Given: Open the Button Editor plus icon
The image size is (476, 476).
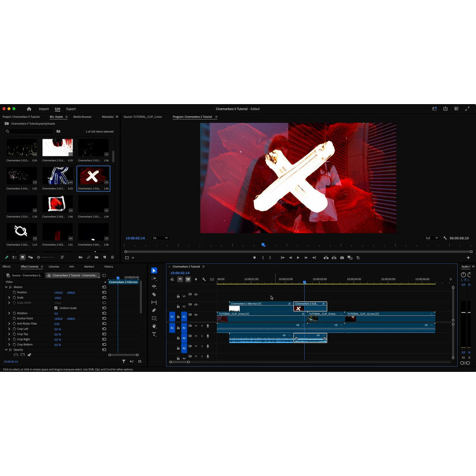Looking at the screenshot, I should 468,258.
